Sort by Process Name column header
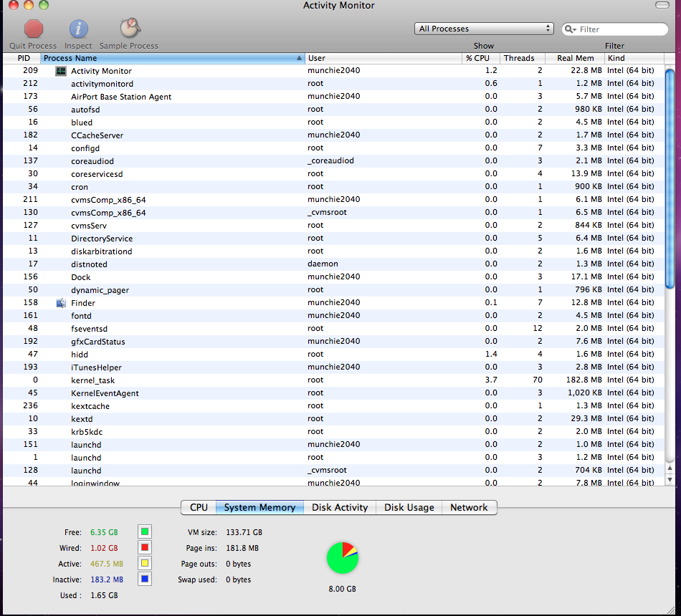This screenshot has height=616, width=681. click(173, 58)
